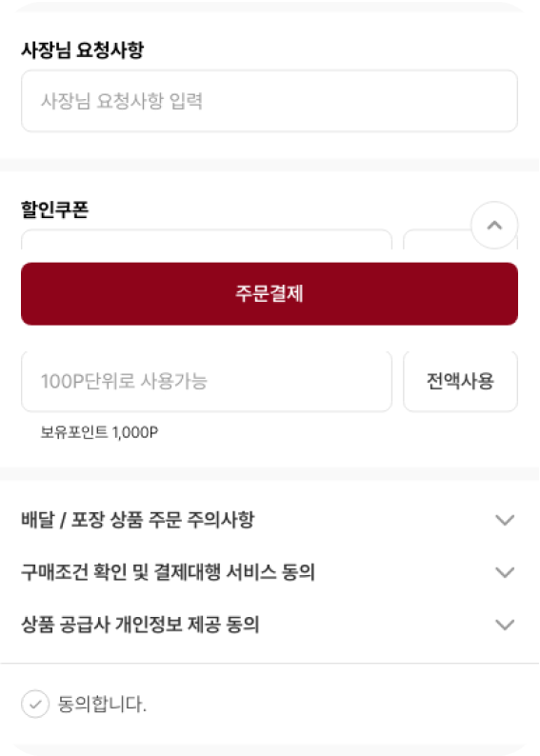Viewport: 540px width, 756px height.
Task: Click the partially hidden coupon field under 할인쿠폰
Action: click(x=207, y=240)
